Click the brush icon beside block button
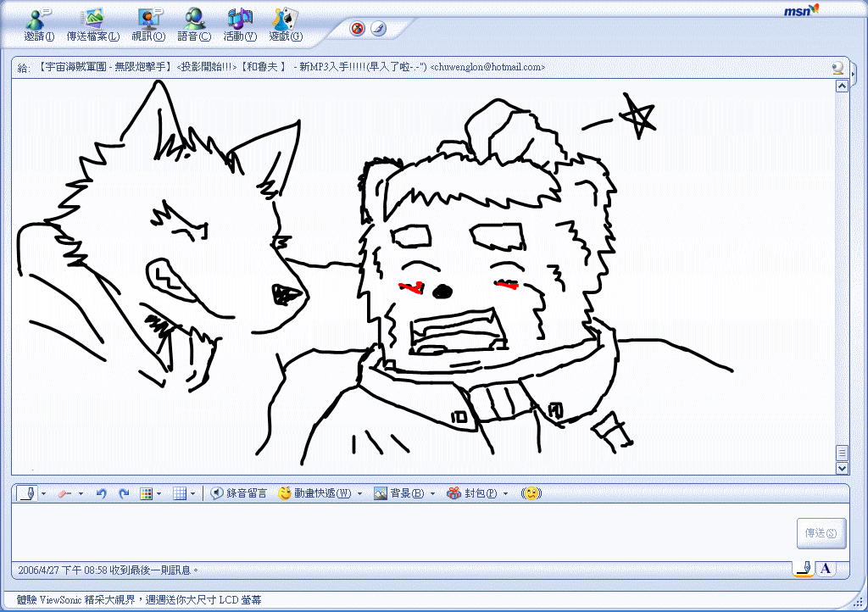Viewport: 868px width, 612px height. point(378,29)
